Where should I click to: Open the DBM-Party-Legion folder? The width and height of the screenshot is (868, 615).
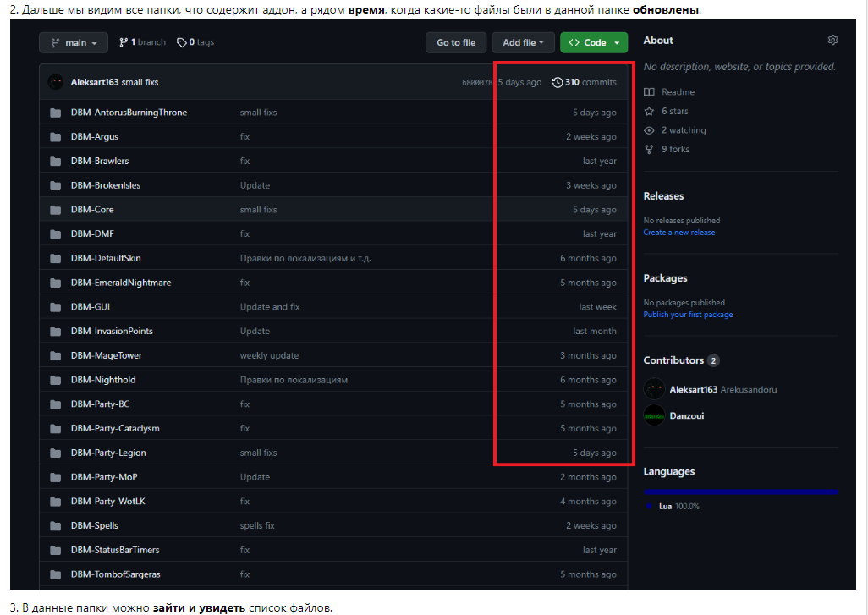[x=108, y=453]
